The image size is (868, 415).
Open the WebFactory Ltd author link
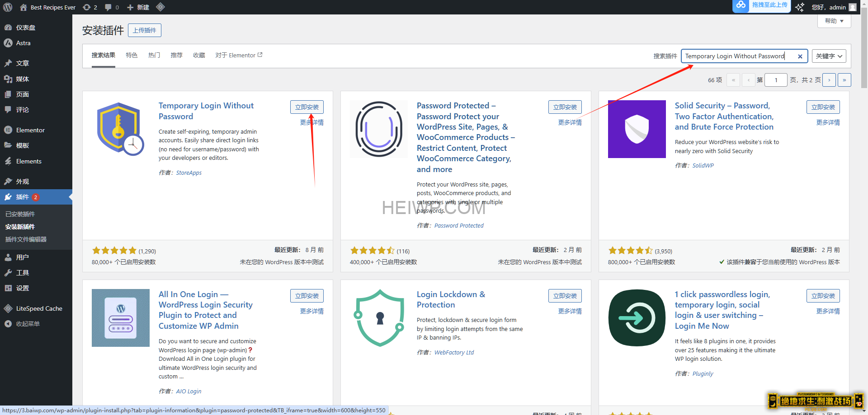click(x=454, y=353)
